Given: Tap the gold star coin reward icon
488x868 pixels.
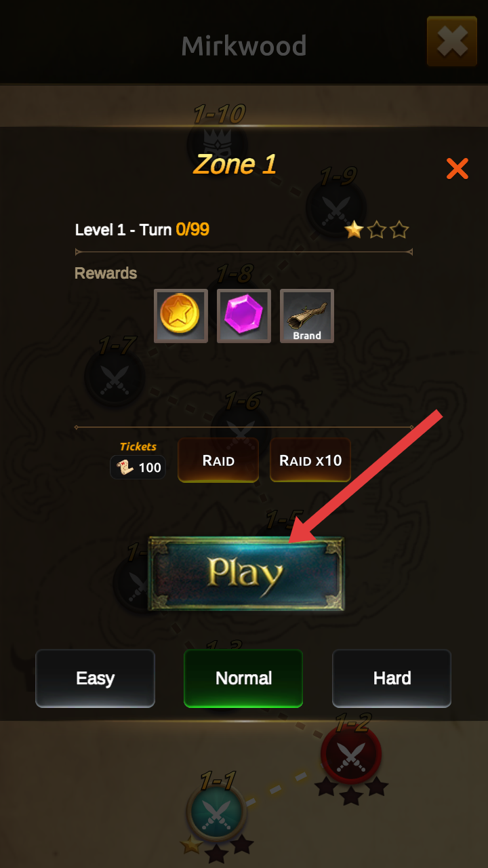Looking at the screenshot, I should 181,316.
